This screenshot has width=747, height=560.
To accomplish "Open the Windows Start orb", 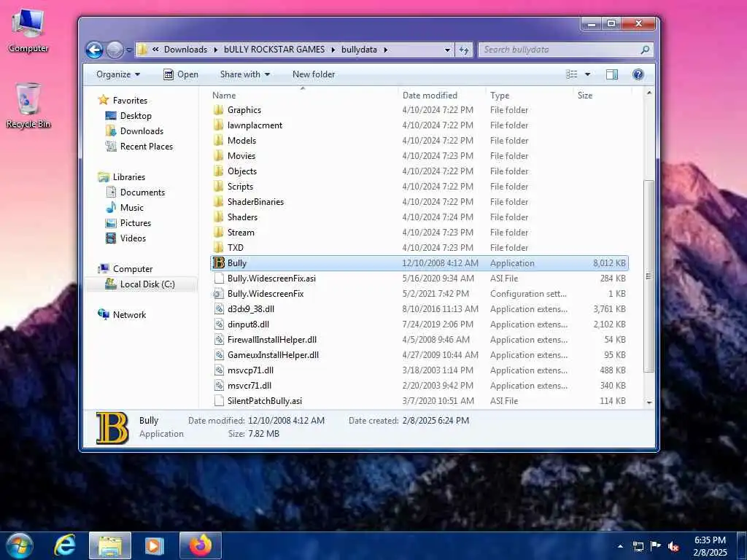I will pos(20,545).
